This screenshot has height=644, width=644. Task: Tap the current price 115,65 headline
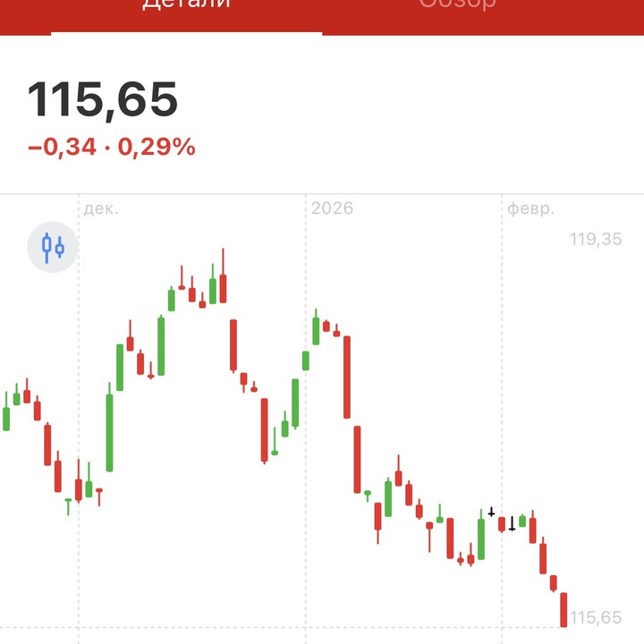tap(103, 99)
